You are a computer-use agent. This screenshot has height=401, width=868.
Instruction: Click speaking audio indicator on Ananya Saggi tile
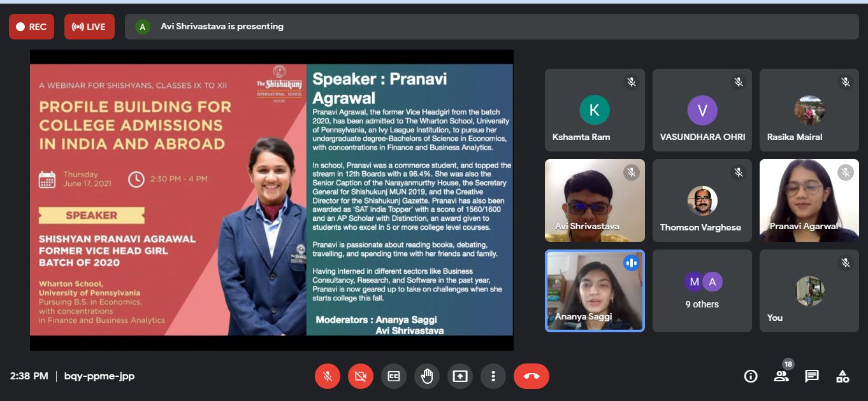(631, 263)
